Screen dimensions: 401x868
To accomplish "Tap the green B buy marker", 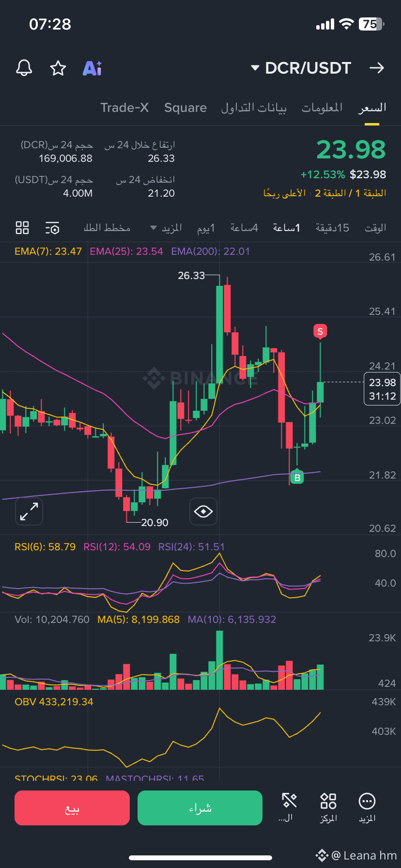I will coord(297,477).
